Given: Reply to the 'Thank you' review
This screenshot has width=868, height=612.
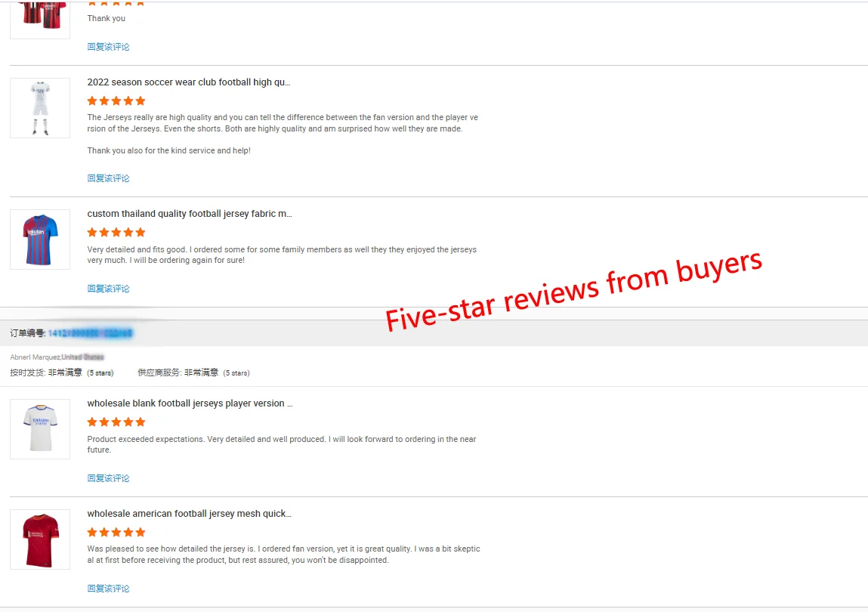Looking at the screenshot, I should coord(109,47).
